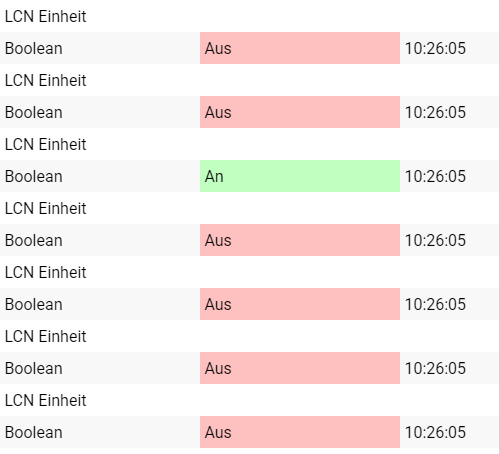Screen dimensions: 499x454
Task: Toggle the second Aus value from the top
Action: 300,112
